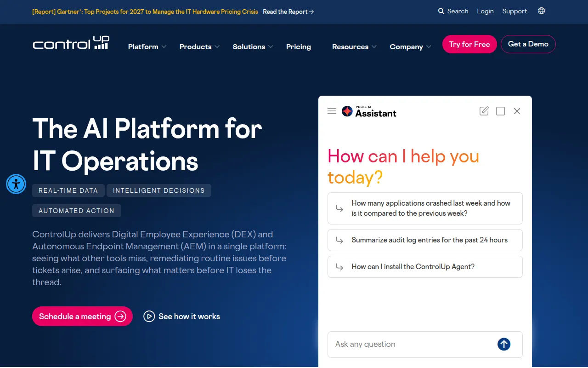Click the Get a Demo button
This screenshot has width=588, height=368.
528,44
